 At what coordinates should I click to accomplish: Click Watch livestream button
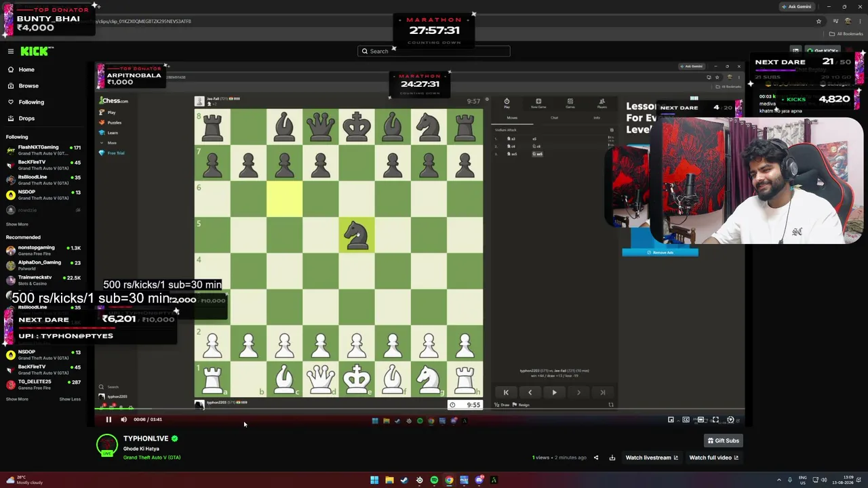(x=652, y=457)
